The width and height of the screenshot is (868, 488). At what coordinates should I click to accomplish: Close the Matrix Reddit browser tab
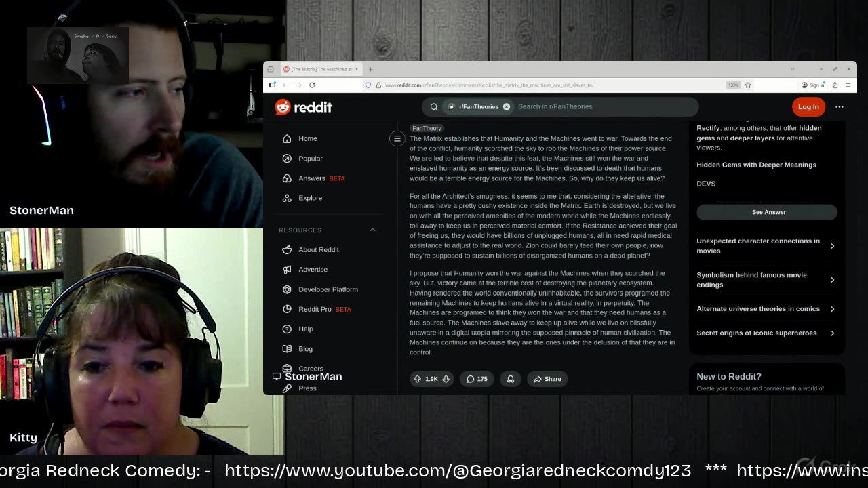pos(357,69)
